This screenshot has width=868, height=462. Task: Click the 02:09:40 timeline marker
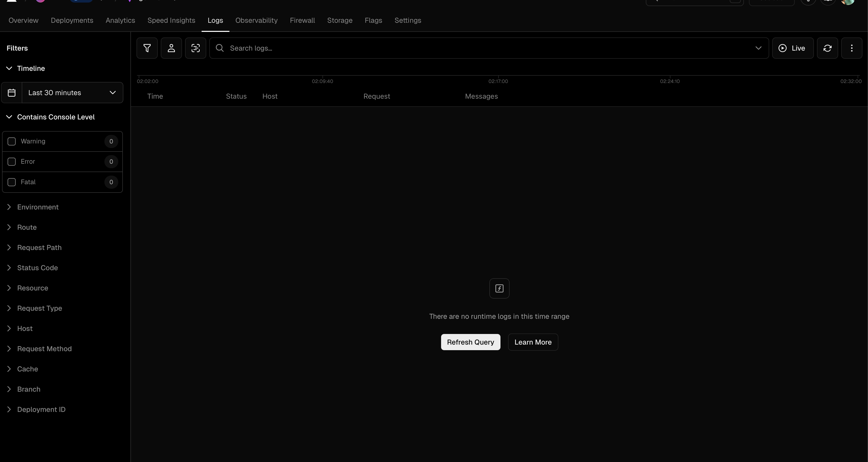[323, 81]
